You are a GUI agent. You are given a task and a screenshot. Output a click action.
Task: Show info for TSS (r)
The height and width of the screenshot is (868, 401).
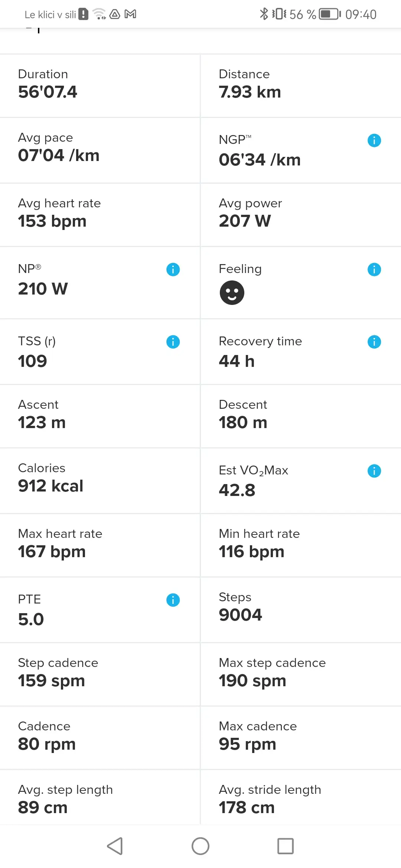(173, 342)
